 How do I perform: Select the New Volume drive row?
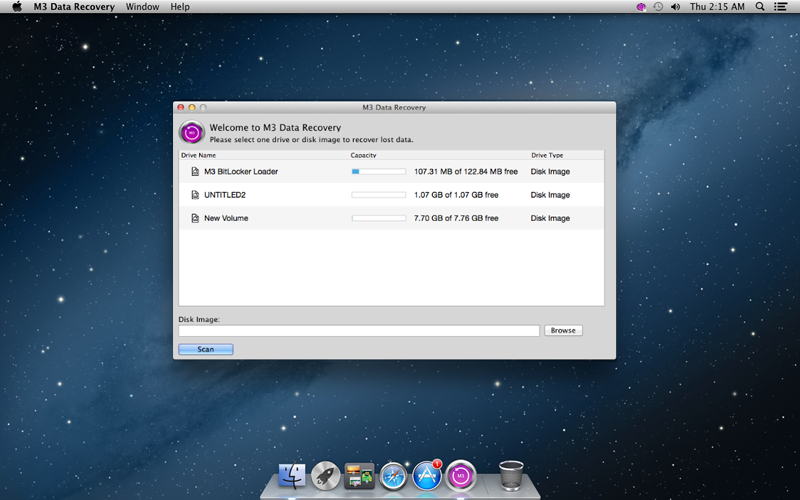391,218
